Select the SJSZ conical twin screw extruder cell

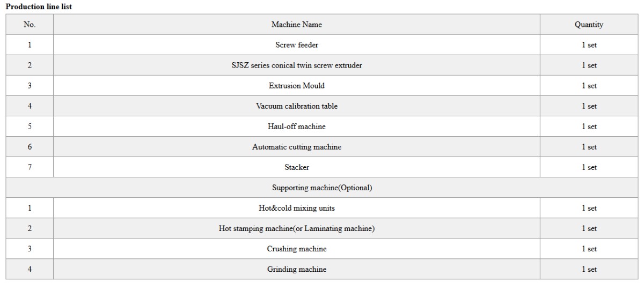[x=297, y=65]
